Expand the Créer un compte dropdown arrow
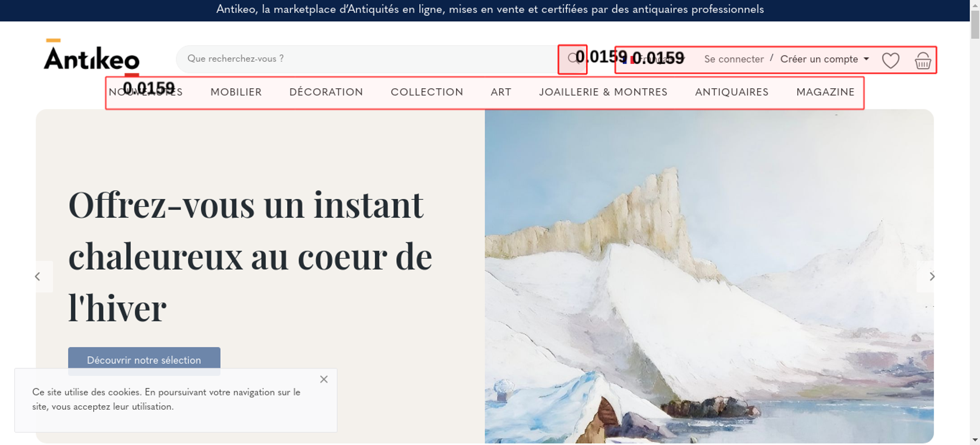This screenshot has height=445, width=980. pyautogui.click(x=866, y=59)
